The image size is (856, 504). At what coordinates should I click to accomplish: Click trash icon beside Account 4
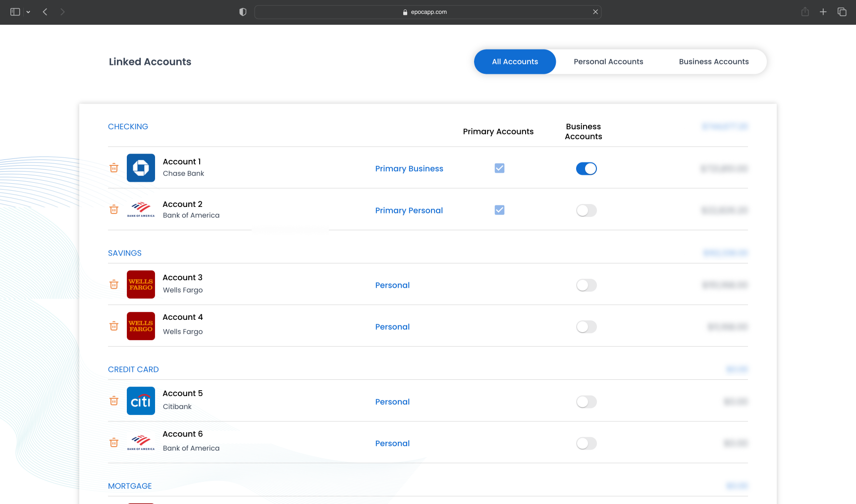click(114, 326)
